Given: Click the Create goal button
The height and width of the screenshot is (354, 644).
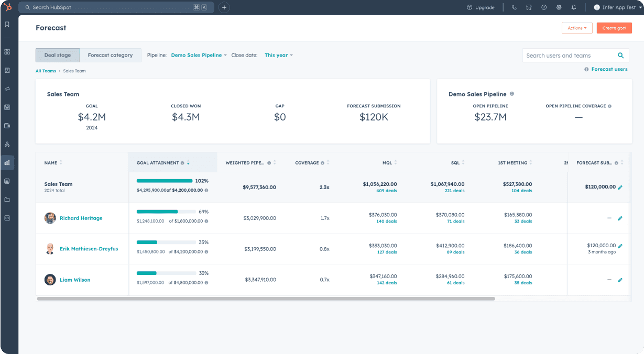Looking at the screenshot, I should click(x=614, y=28).
